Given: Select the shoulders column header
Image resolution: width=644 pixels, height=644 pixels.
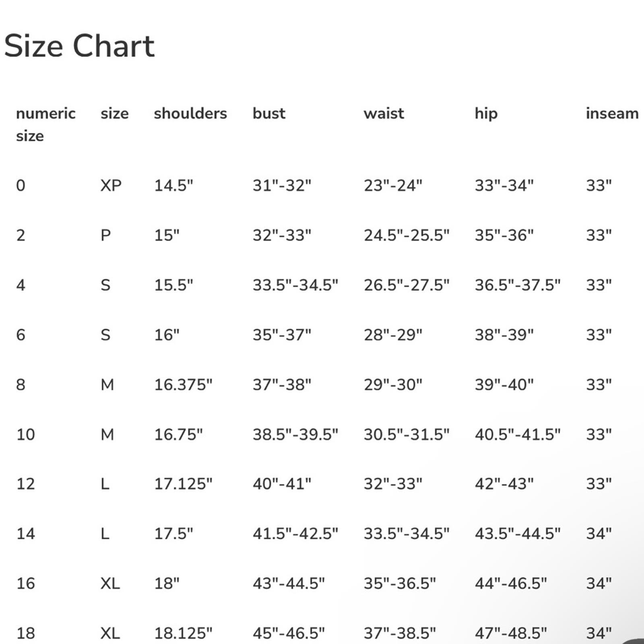Looking at the screenshot, I should [190, 114].
